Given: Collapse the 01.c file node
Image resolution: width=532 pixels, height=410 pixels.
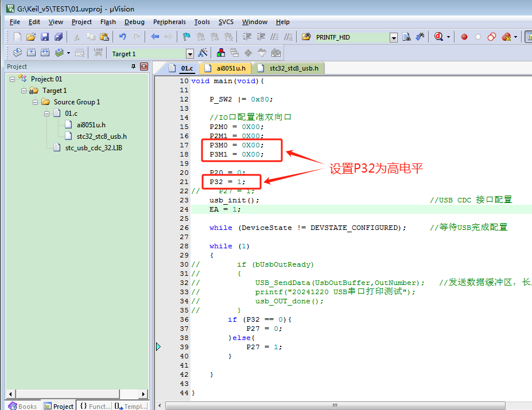Looking at the screenshot, I should click(x=47, y=114).
